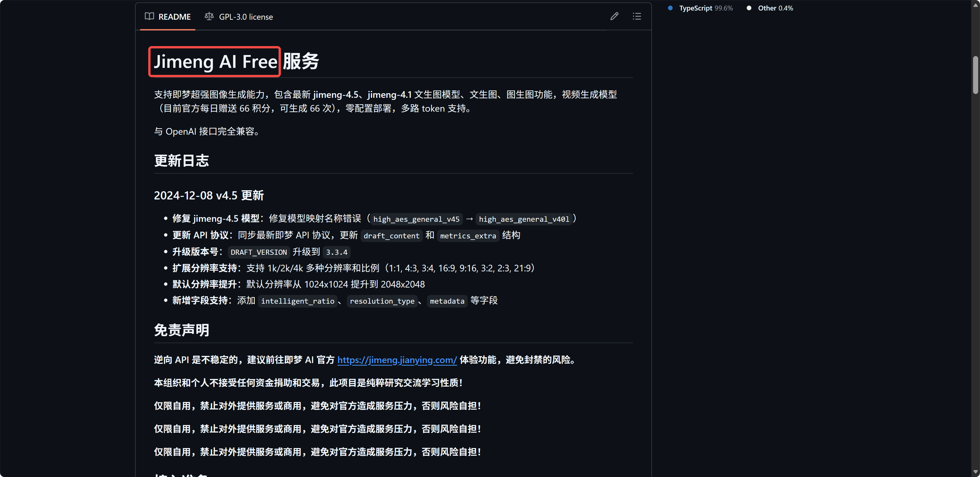
Task: Click TypeScript 99.6% language link
Action: (x=706, y=8)
